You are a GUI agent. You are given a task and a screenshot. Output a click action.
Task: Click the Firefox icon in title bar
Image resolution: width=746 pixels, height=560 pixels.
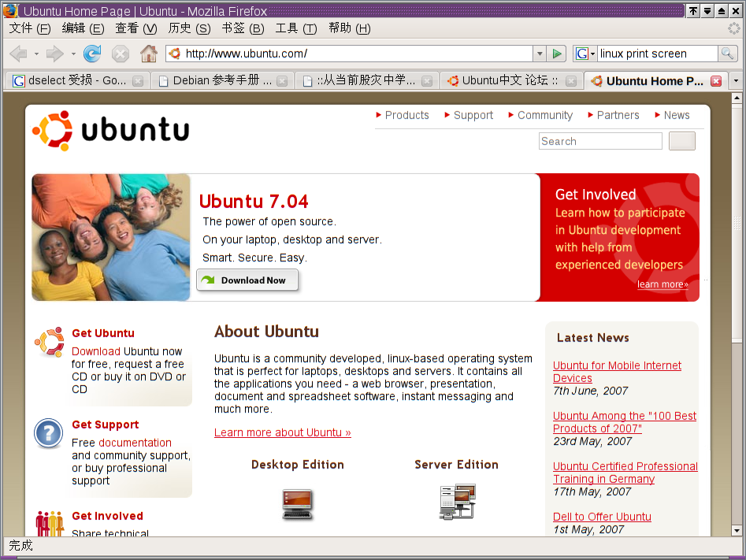coord(10,10)
